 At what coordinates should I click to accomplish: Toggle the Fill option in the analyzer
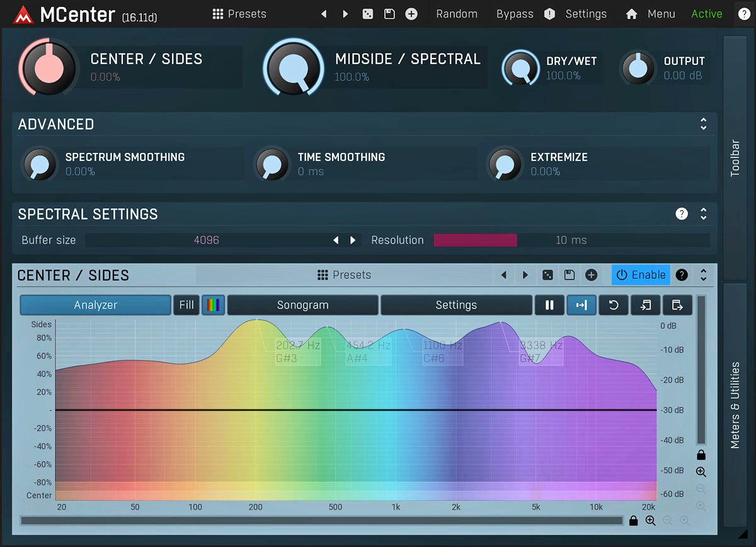[186, 305]
